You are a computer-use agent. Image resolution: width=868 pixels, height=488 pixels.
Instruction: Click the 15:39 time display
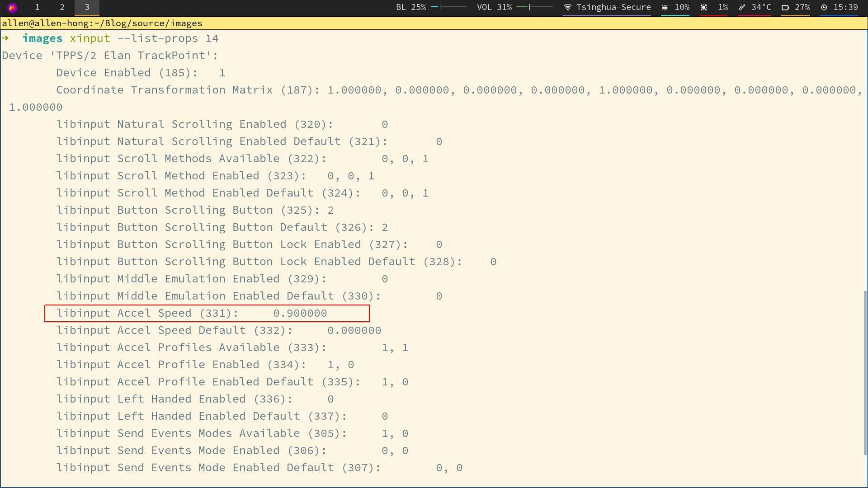[x=846, y=7]
